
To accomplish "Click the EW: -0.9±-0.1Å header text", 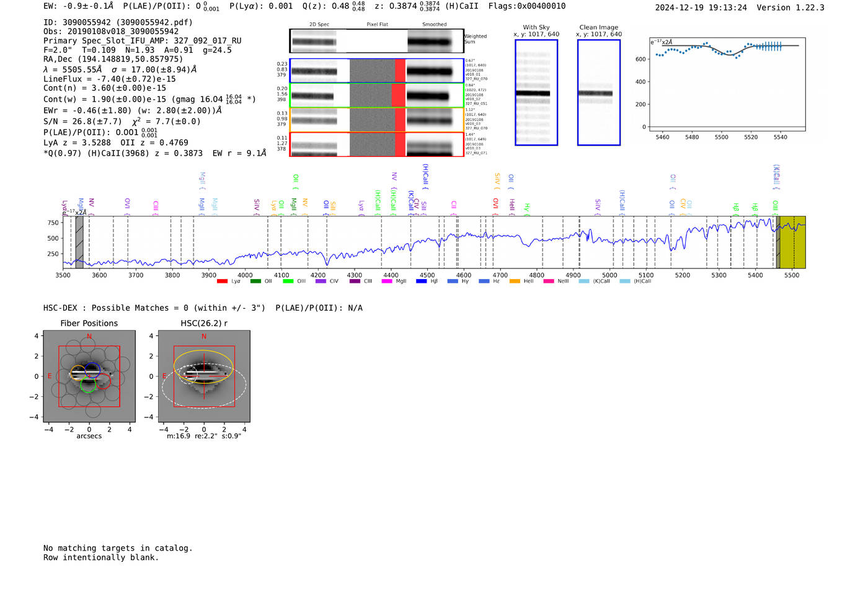I will pyautogui.click(x=79, y=6).
